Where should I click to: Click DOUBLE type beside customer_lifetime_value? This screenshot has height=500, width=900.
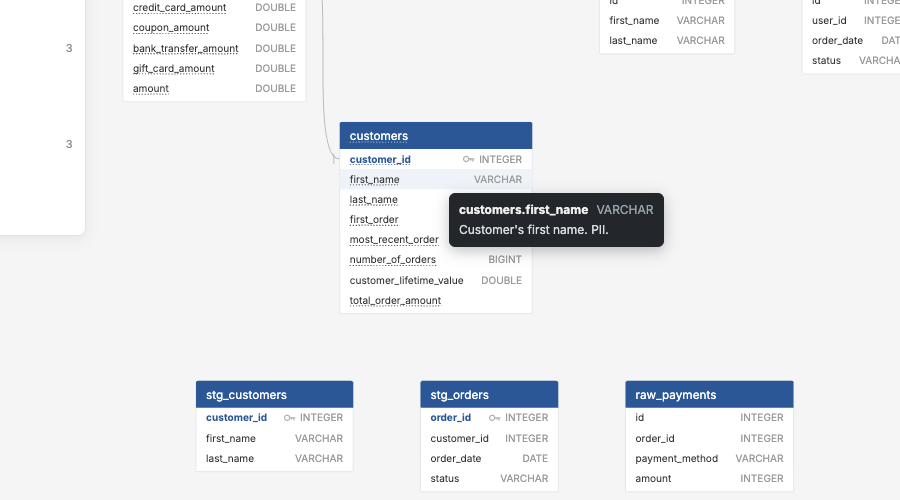pos(501,280)
